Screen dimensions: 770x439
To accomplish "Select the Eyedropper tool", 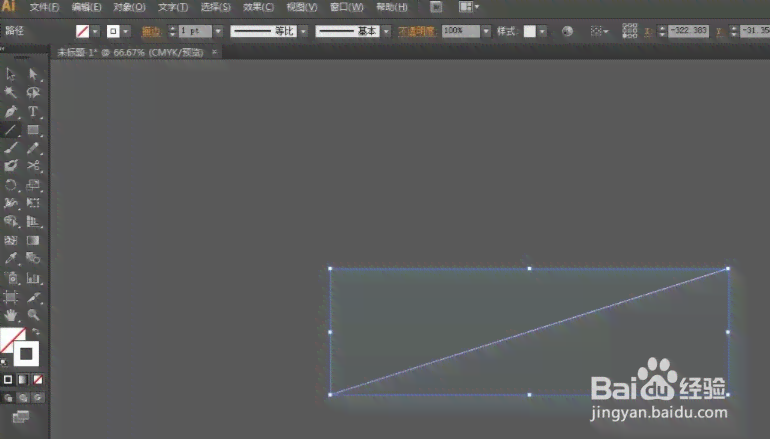I will 10,258.
